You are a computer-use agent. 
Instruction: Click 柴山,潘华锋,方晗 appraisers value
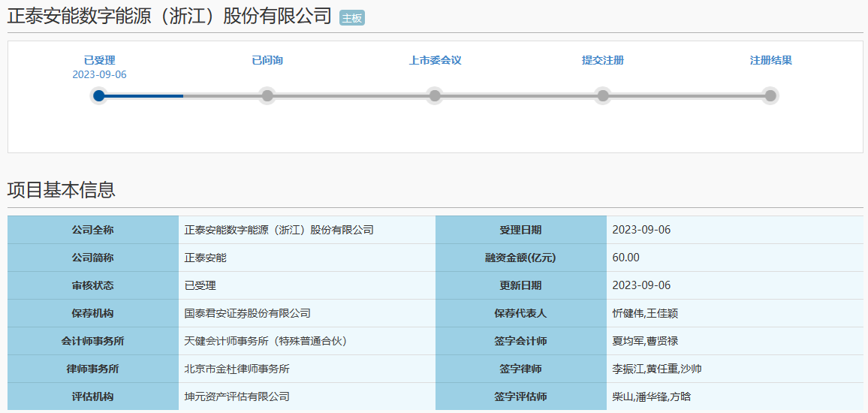point(652,396)
